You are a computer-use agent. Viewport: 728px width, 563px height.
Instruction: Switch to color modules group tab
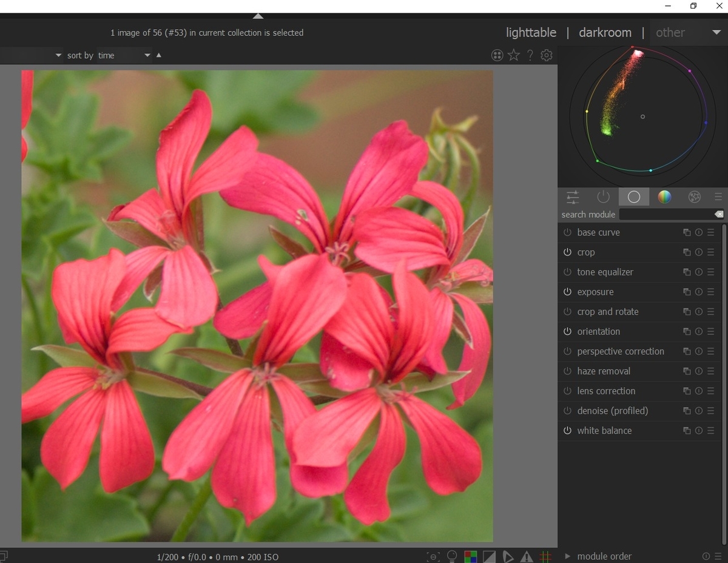pos(664,197)
